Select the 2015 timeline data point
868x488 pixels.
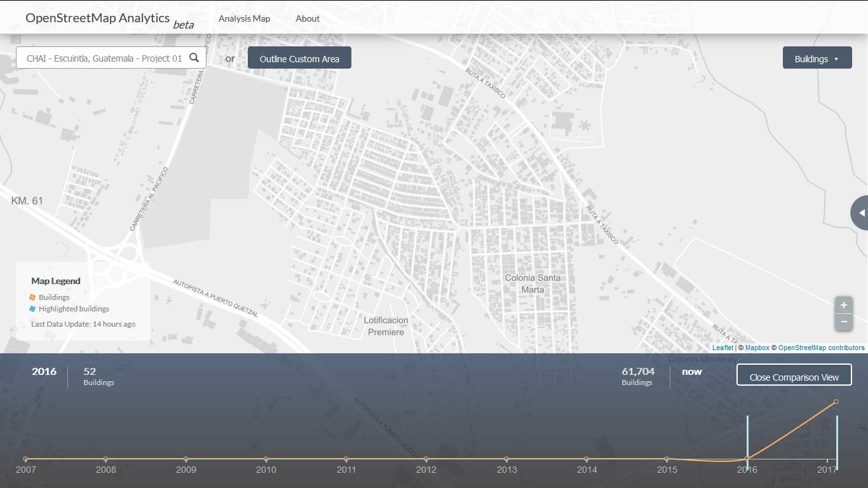coord(667,459)
